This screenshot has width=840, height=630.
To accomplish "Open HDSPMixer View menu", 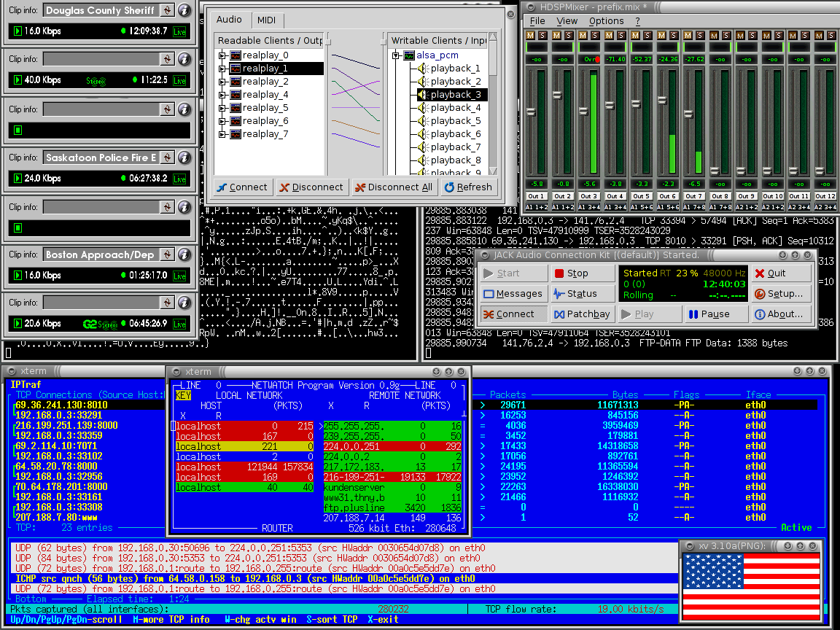I will click(567, 21).
